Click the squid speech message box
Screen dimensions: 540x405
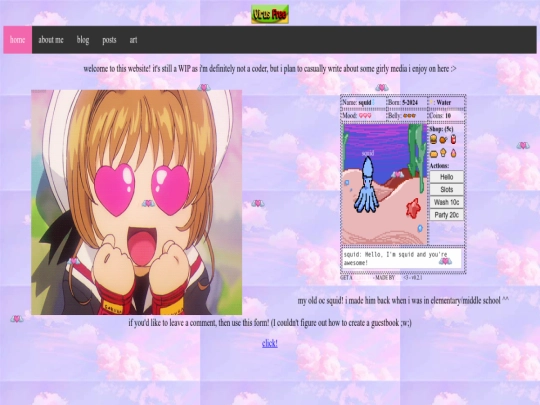tap(403, 259)
